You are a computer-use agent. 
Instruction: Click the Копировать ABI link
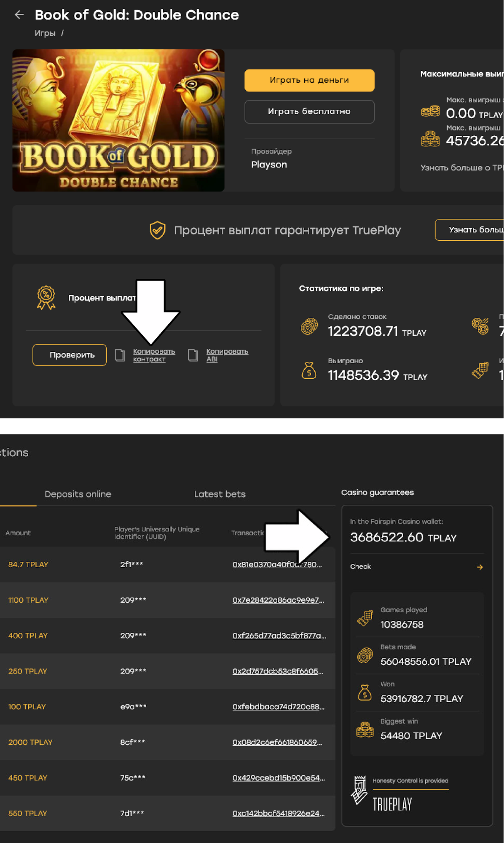coord(227,355)
